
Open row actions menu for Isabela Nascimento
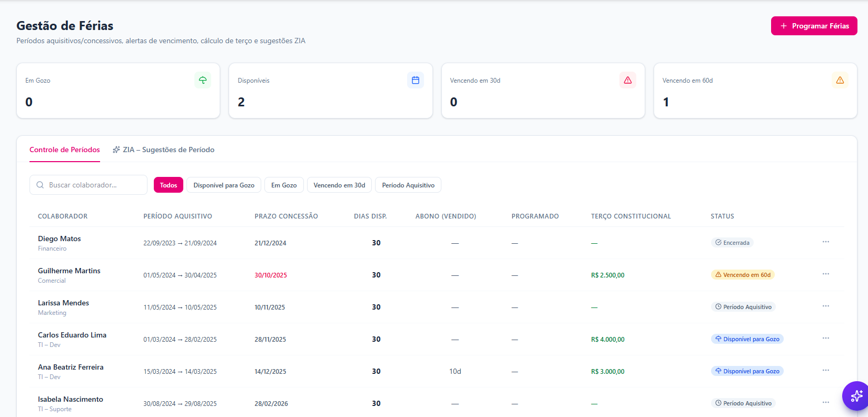point(826,402)
